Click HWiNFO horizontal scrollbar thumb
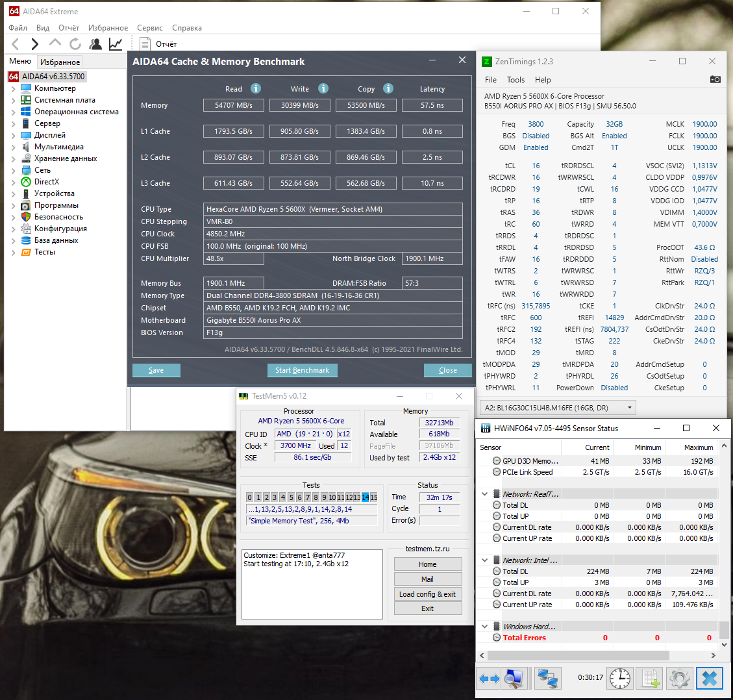The height and width of the screenshot is (700, 733). (x=578, y=656)
